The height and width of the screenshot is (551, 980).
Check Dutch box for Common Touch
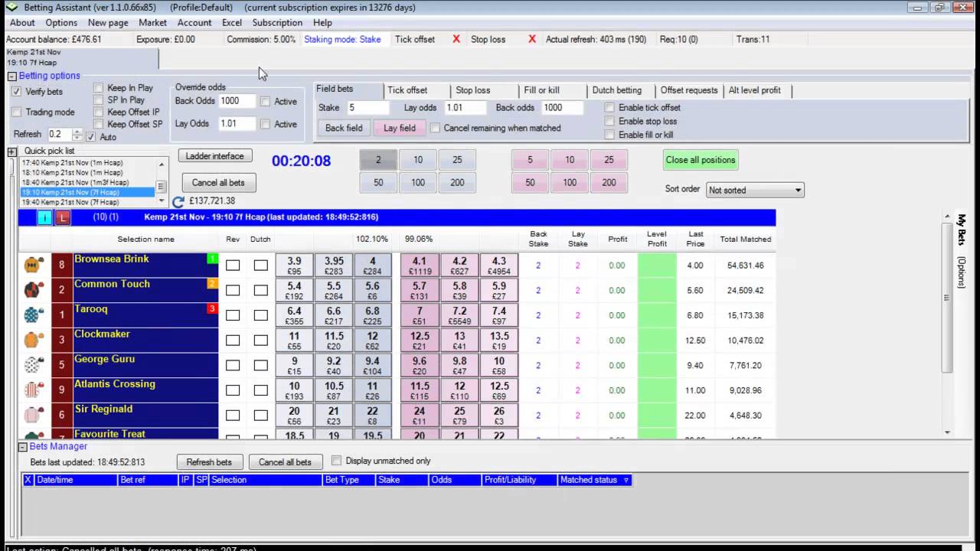[261, 290]
